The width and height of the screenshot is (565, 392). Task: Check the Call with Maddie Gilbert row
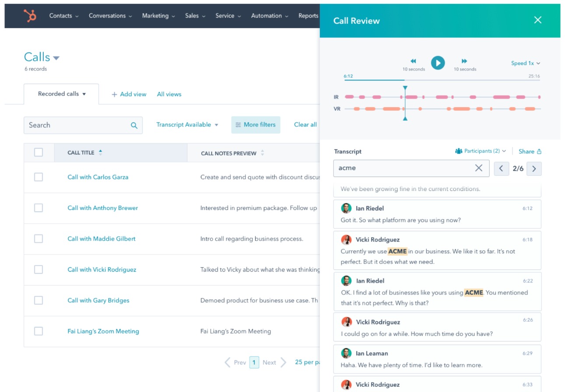click(x=39, y=239)
